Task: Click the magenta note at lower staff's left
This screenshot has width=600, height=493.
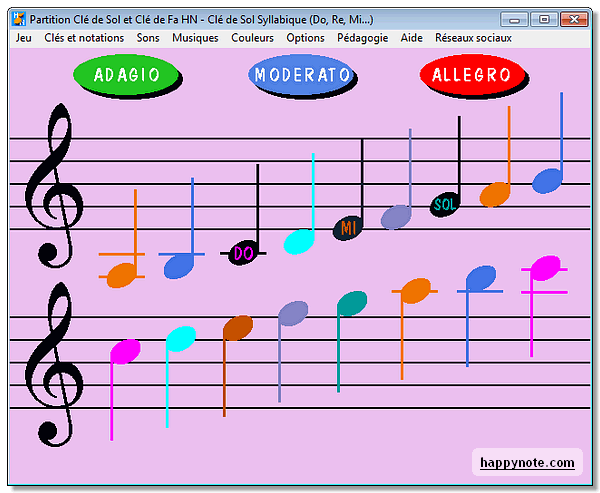Action: (x=125, y=351)
